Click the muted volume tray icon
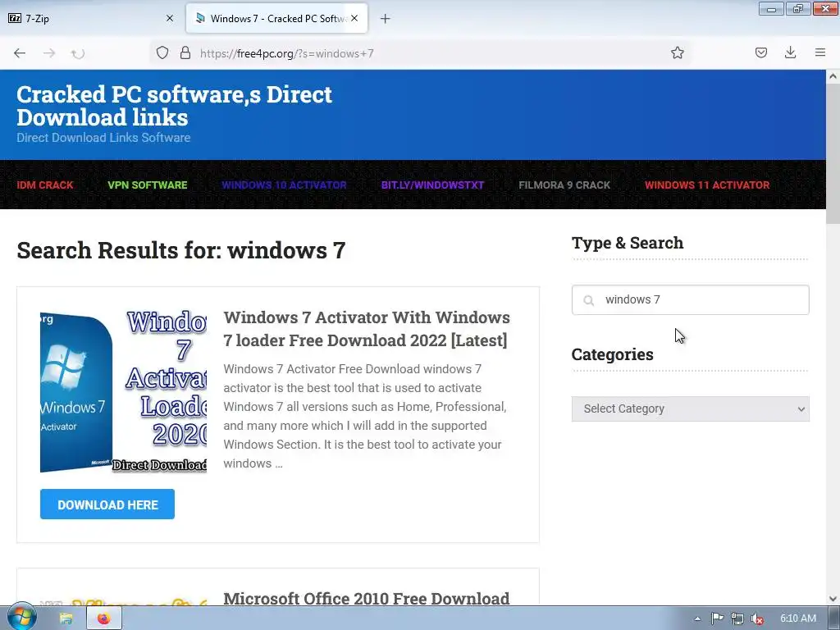This screenshot has width=840, height=630. 757,619
